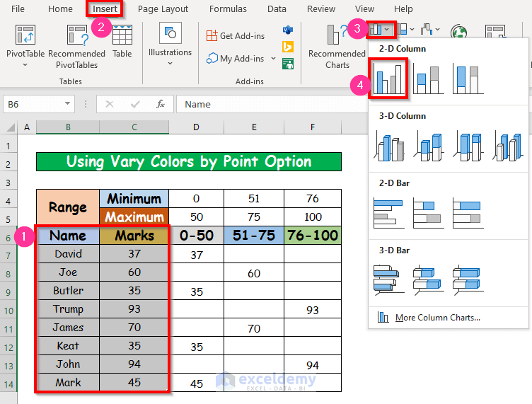
Task: Expand the PivotTable dropdown chevron
Action: pyautogui.click(x=25, y=65)
